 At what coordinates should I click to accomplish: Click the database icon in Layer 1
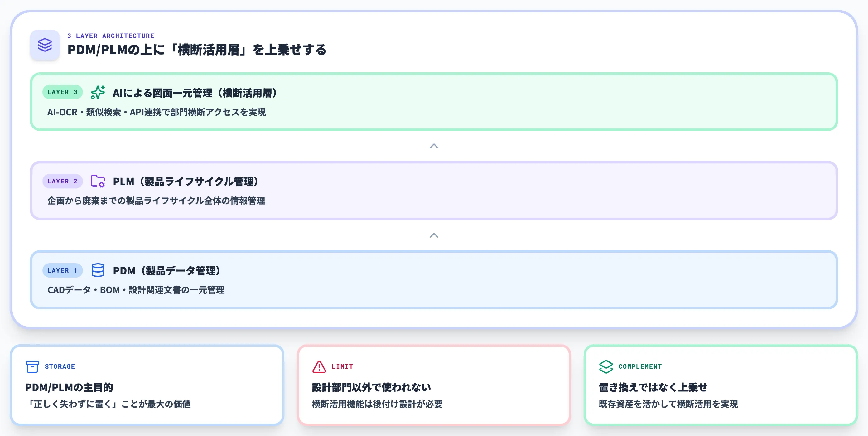[98, 270]
